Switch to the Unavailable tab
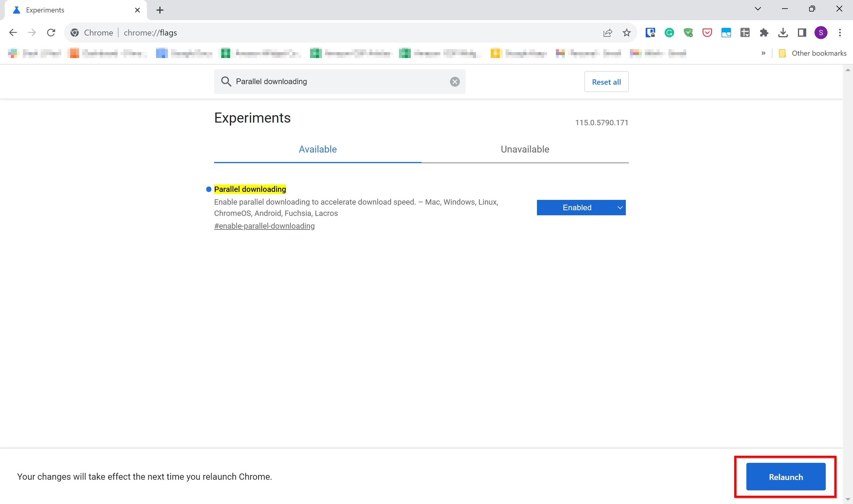The height and width of the screenshot is (504, 853). 525,149
